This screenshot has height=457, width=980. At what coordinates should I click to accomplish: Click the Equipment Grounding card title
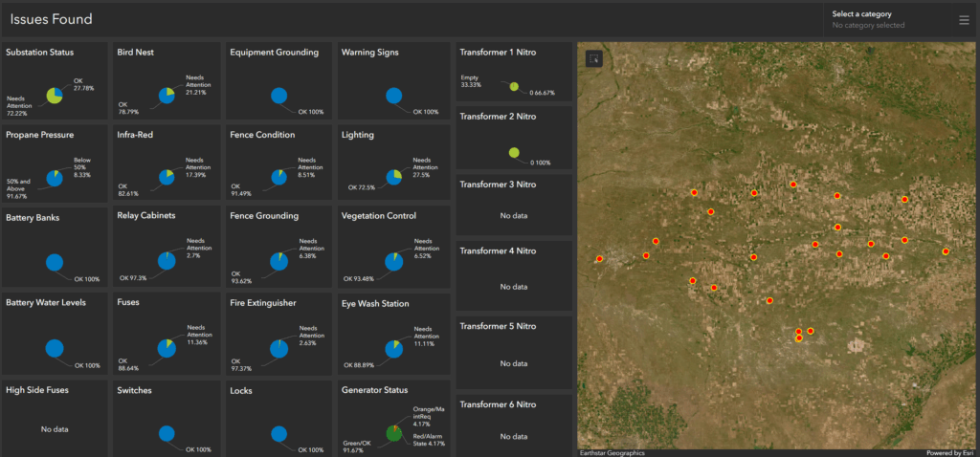pyautogui.click(x=275, y=53)
